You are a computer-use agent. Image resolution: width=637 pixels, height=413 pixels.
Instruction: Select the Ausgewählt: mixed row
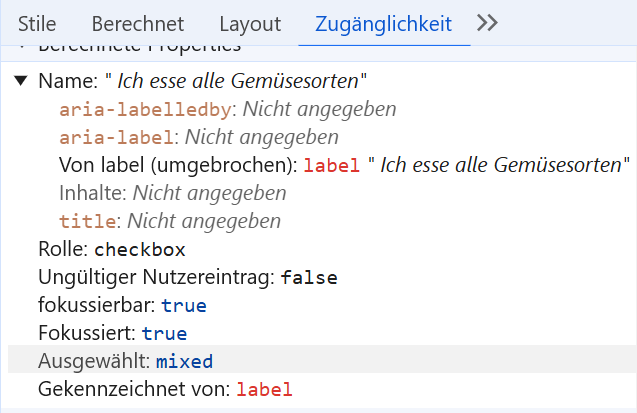[126, 361]
